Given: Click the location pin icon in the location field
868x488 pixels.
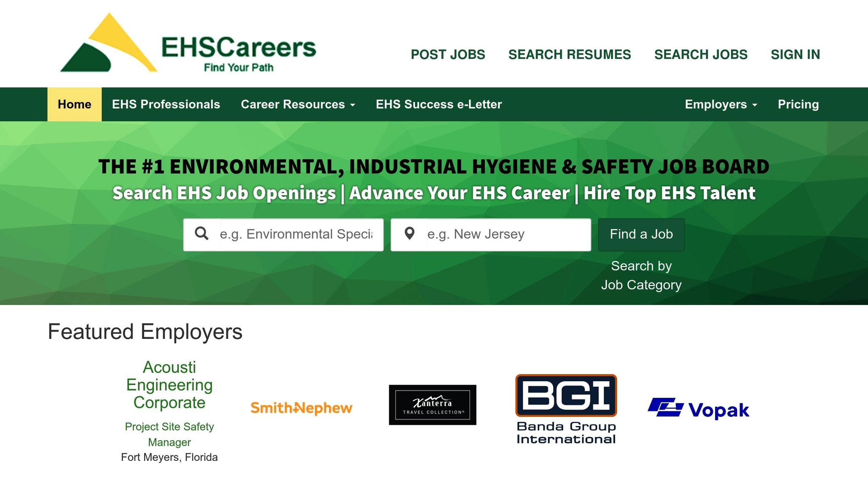Looking at the screenshot, I should pos(410,234).
